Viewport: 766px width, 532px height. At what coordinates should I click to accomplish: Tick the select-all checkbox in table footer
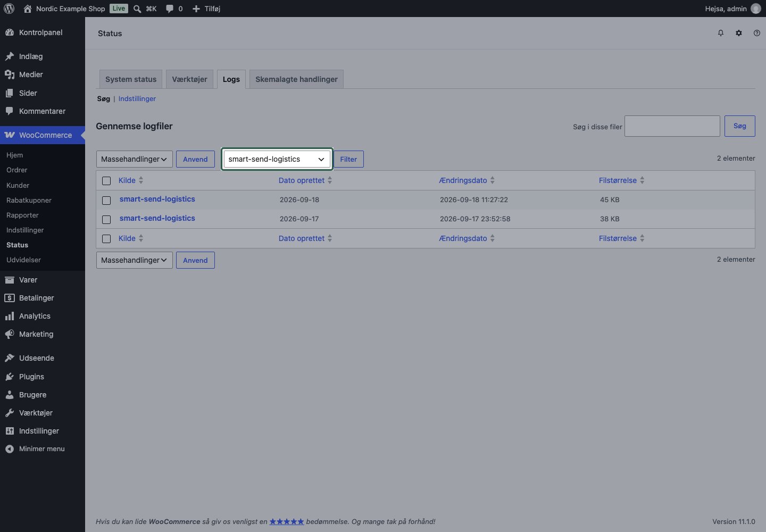[106, 239]
